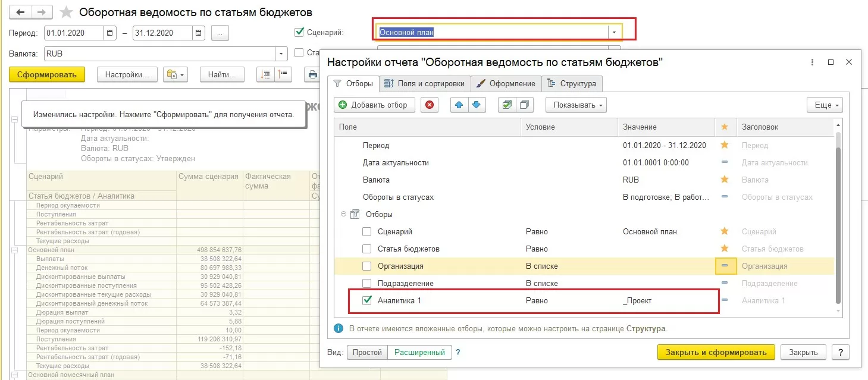This screenshot has width=868, height=380.
Task: Open the calendar for start date 01.01.2020
Action: tap(110, 33)
